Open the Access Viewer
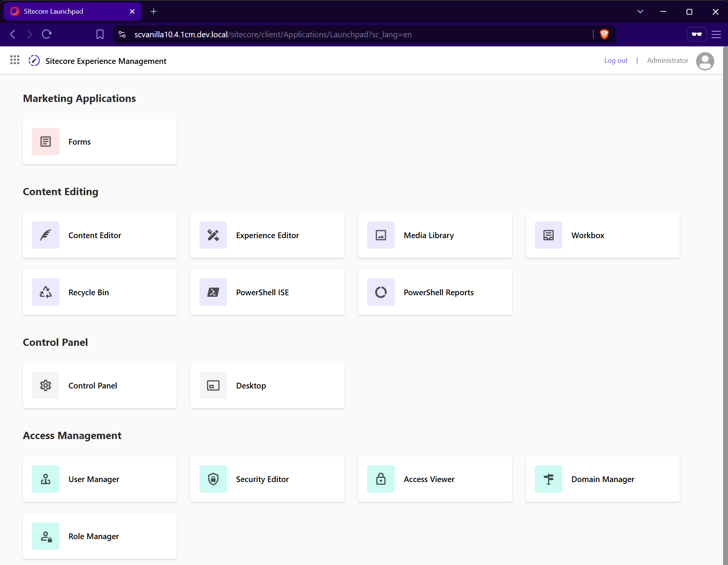This screenshot has height=565, width=728. pos(435,479)
